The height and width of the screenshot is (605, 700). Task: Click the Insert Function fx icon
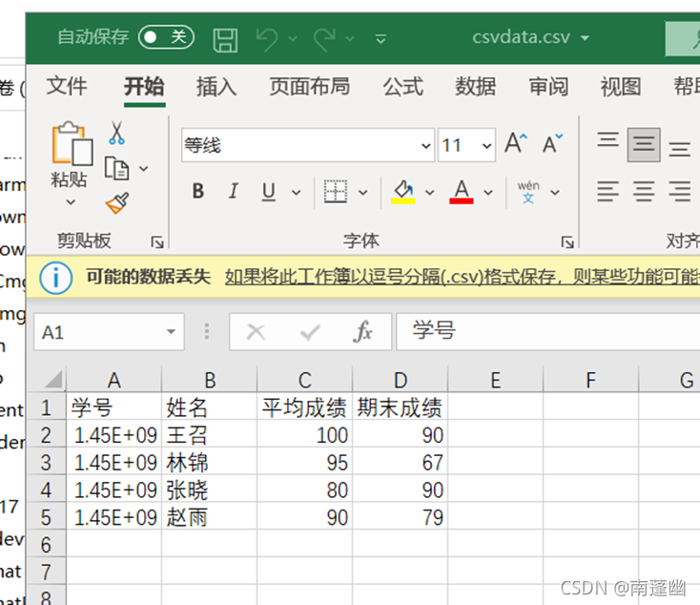coord(362,332)
